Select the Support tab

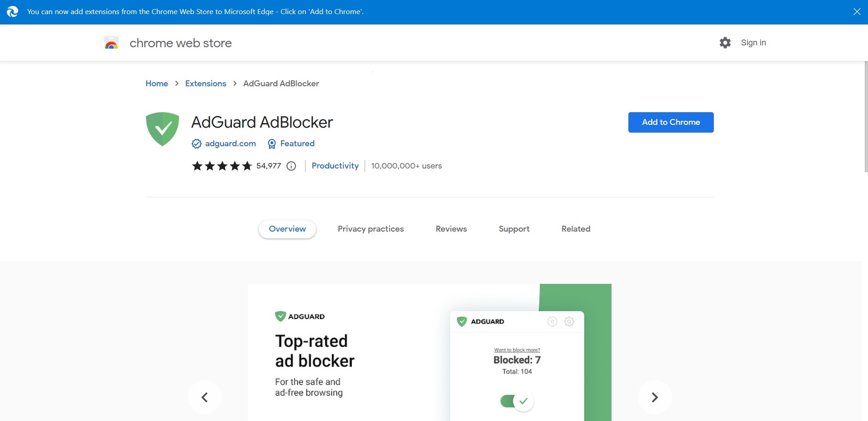(514, 229)
